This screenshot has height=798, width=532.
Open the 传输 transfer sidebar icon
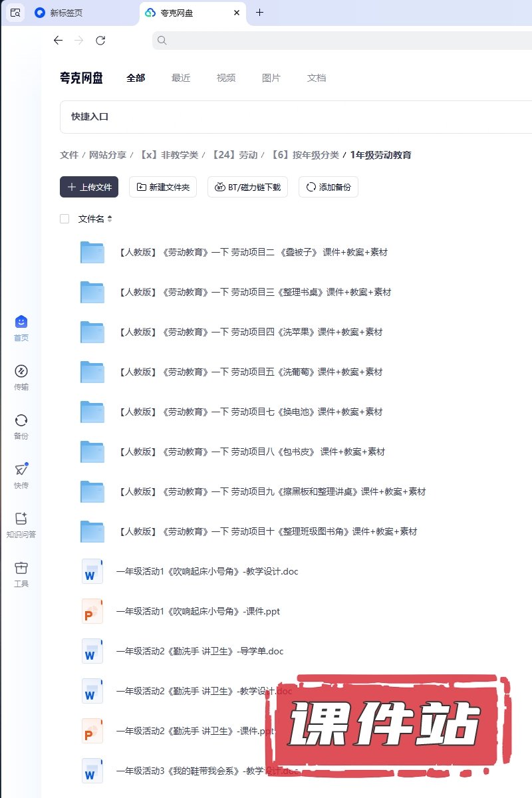pyautogui.click(x=21, y=371)
